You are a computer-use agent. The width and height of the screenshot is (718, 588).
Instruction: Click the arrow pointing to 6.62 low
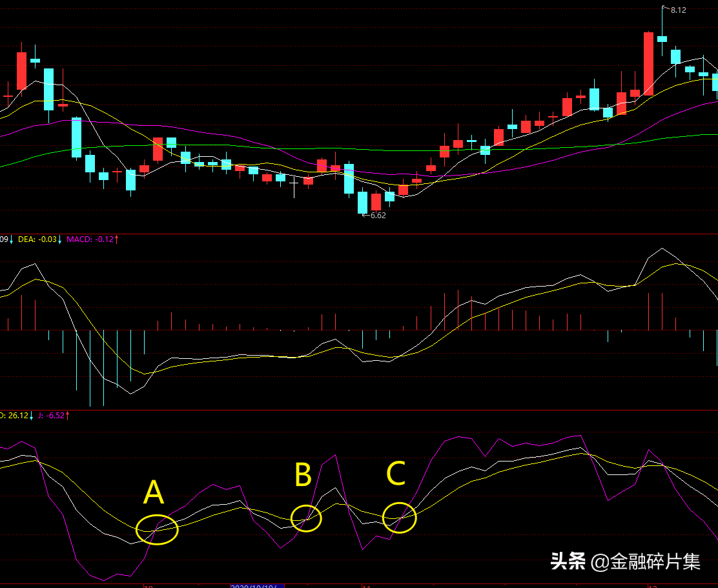[x=365, y=215]
